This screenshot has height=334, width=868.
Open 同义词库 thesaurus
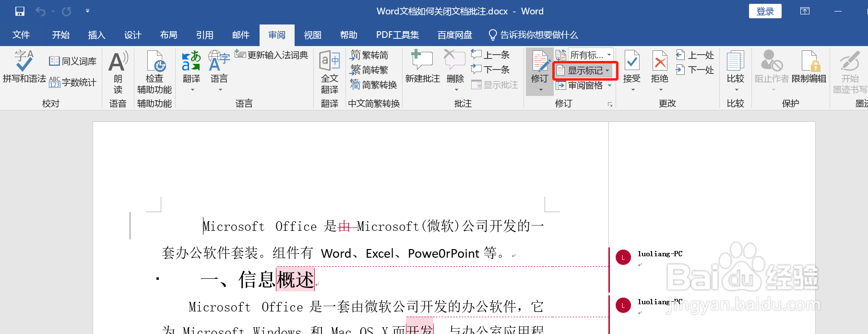coord(73,61)
